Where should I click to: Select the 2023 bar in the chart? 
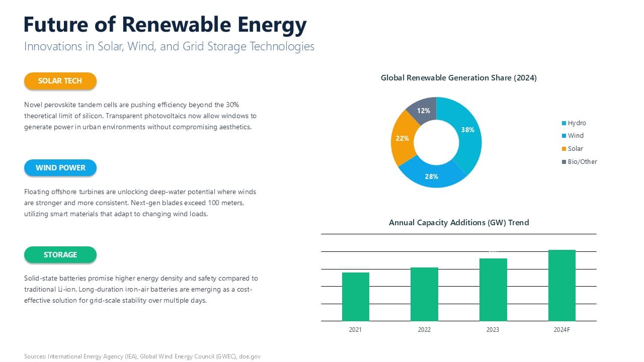pos(493,289)
